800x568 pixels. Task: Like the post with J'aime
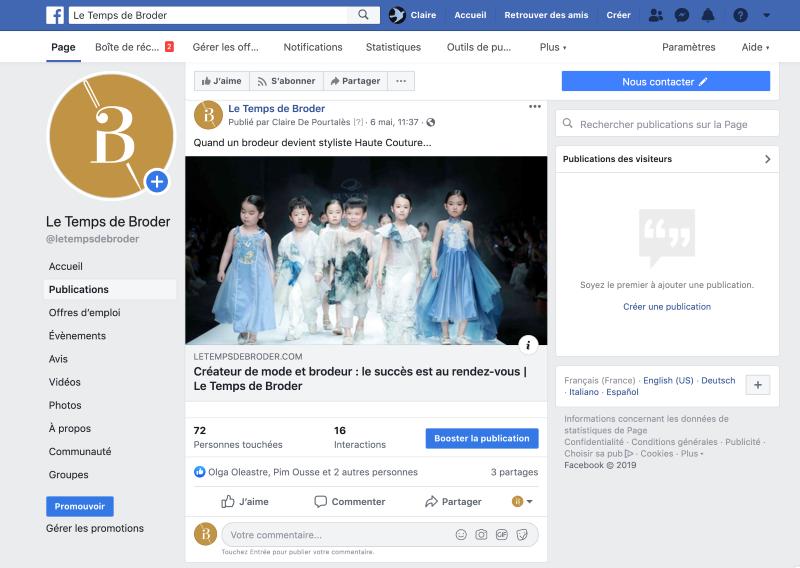(x=245, y=502)
